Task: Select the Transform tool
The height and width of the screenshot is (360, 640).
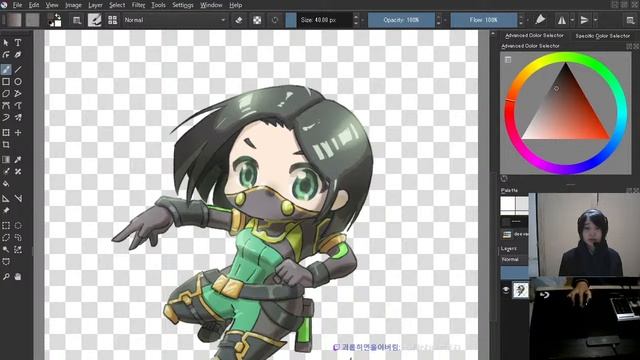Action: click(x=6, y=133)
